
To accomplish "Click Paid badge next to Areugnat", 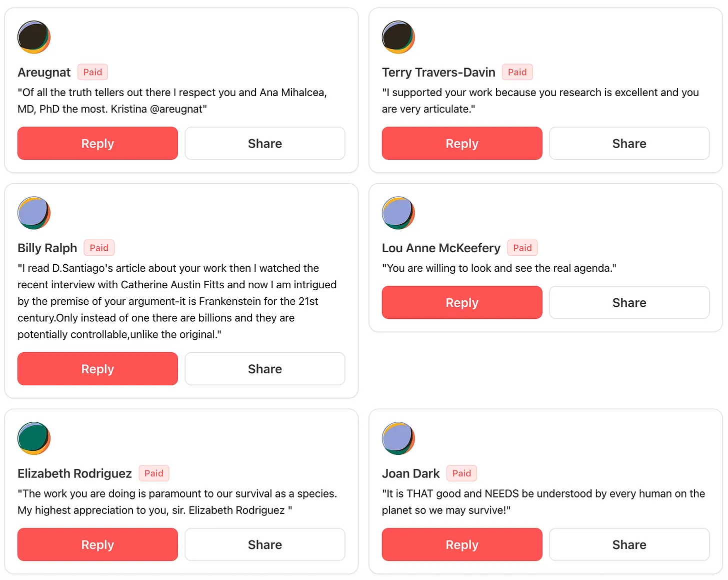I will point(92,72).
